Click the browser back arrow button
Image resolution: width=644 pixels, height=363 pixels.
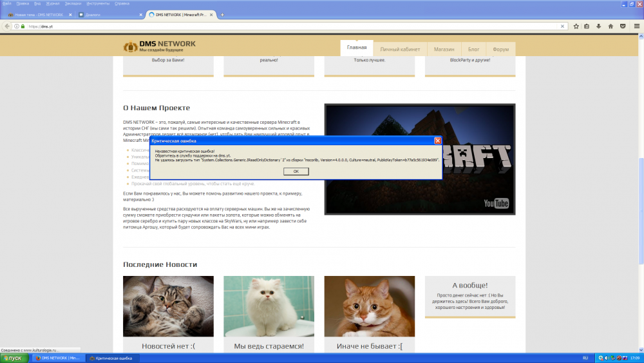point(7,26)
